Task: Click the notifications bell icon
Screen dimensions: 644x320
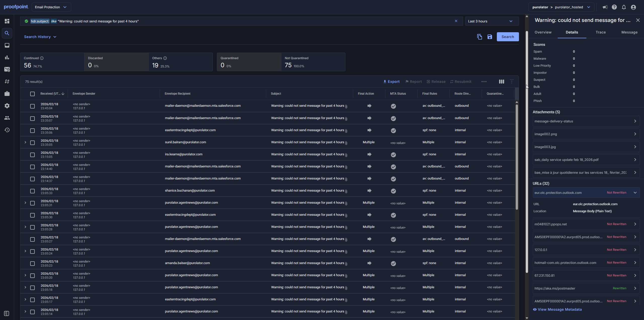Action: click(624, 7)
